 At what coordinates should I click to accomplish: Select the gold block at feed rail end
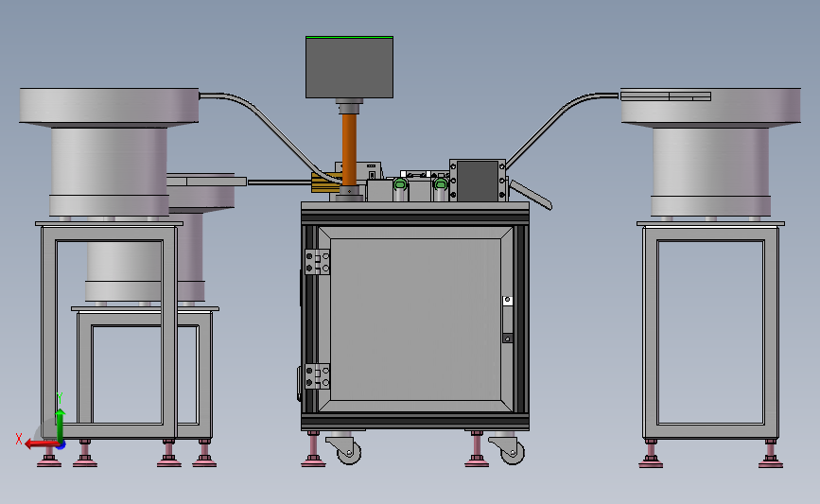(325, 182)
